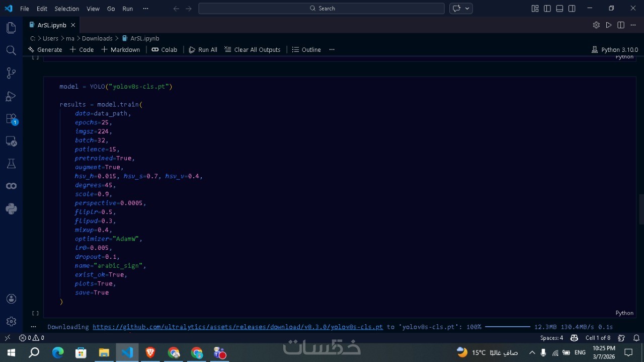
Task: Click the remote window status icon
Action: [x=7, y=338]
